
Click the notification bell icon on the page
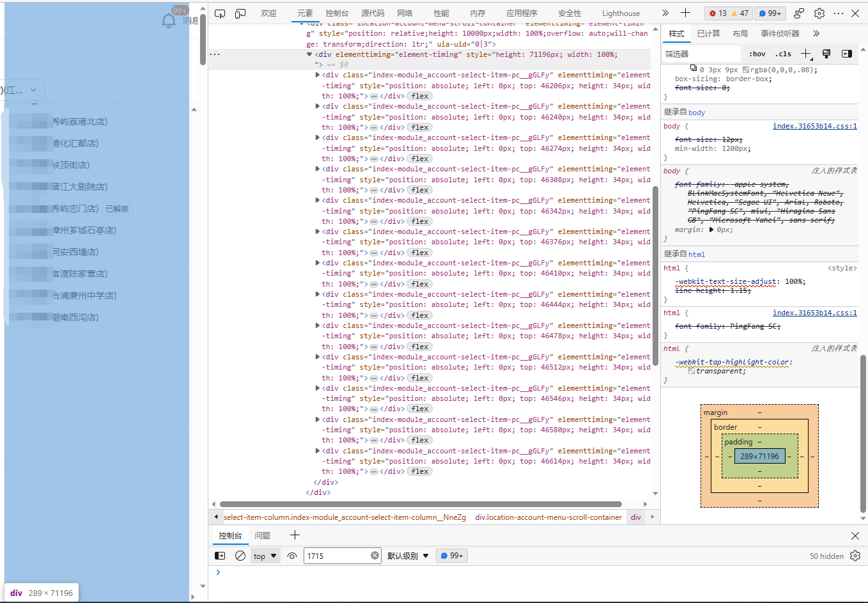click(x=169, y=20)
